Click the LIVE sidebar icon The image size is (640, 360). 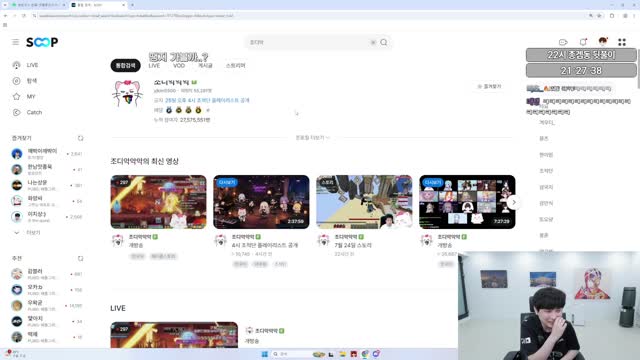click(16, 65)
